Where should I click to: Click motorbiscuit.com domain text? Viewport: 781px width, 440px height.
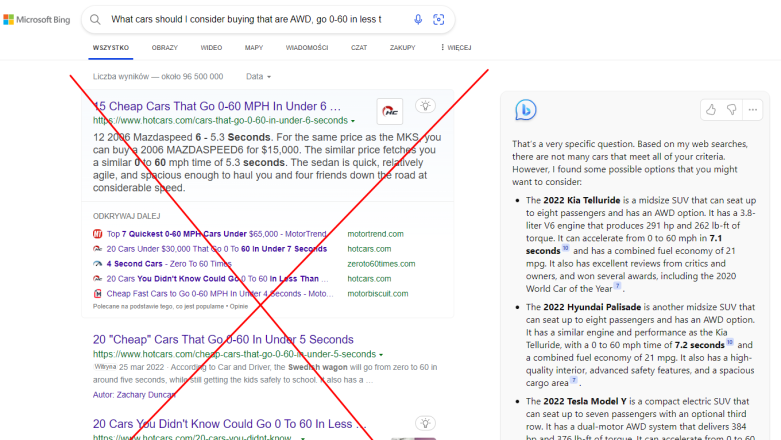378,293
